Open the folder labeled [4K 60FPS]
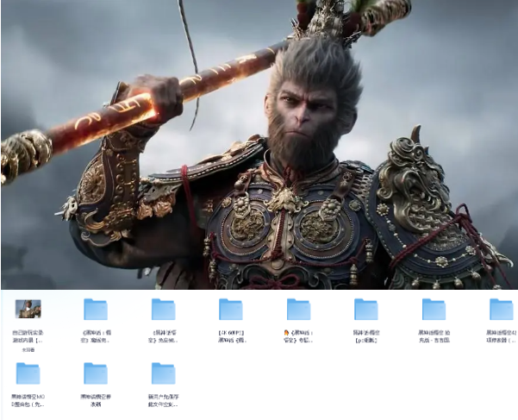The image size is (518, 420). 231,310
